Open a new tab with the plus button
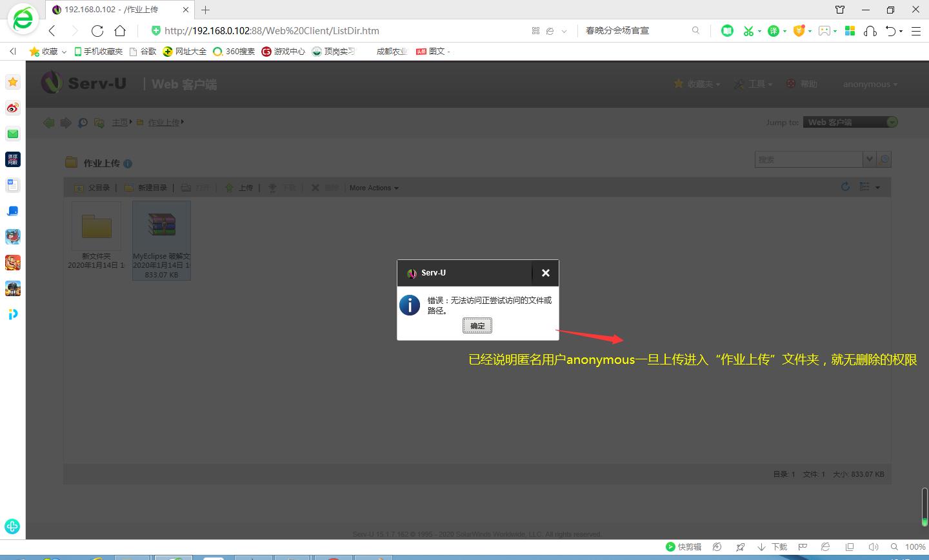This screenshot has height=560, width=929. pyautogui.click(x=205, y=10)
